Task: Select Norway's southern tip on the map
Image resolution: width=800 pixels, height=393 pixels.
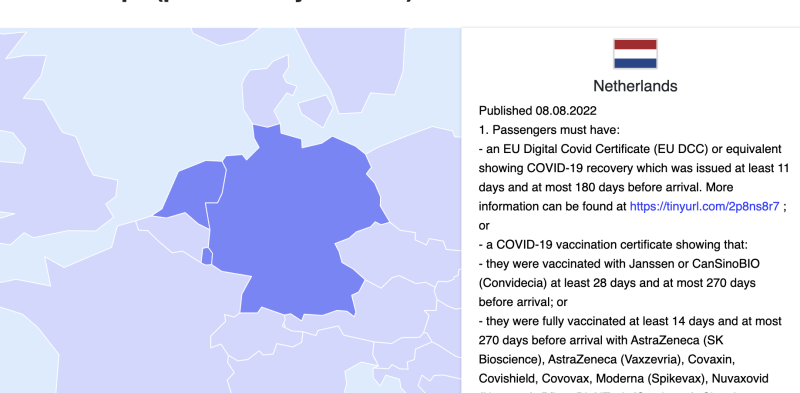Action: tap(224, 35)
